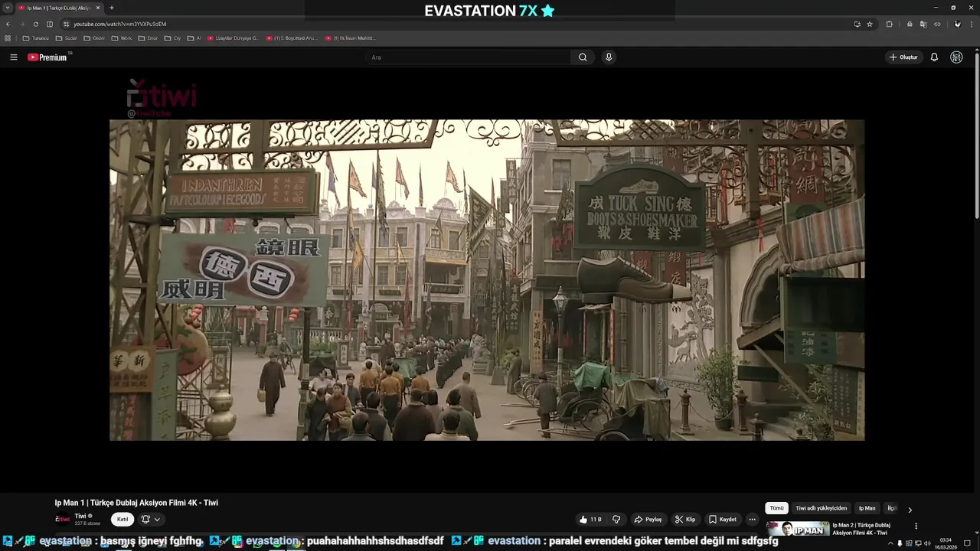Open the YouTube guide hamburger menu

pos(13,57)
